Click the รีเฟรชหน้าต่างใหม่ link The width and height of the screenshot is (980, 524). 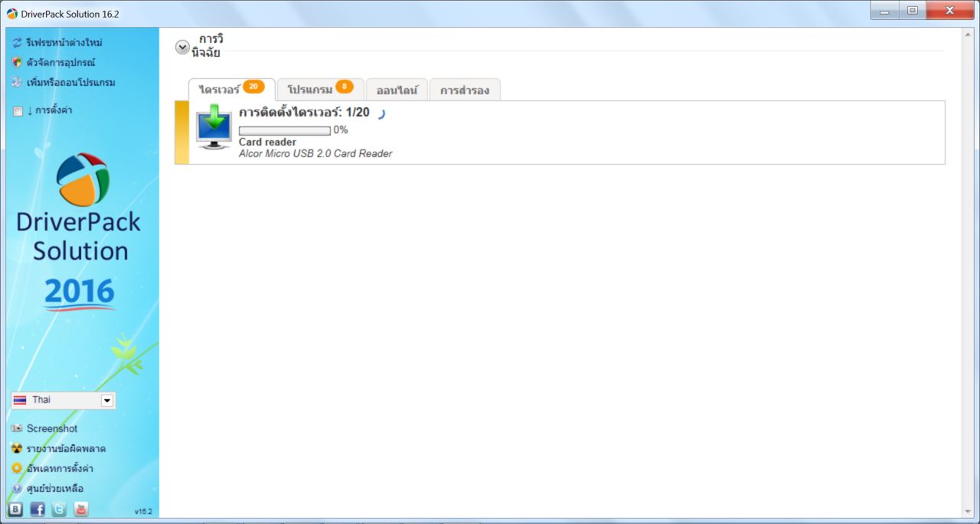(x=64, y=43)
